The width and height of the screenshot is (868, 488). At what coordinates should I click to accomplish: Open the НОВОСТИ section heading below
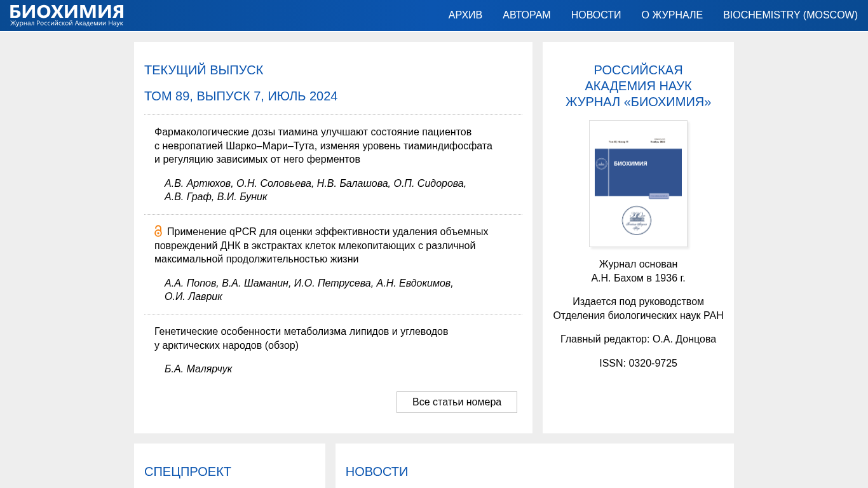376,471
